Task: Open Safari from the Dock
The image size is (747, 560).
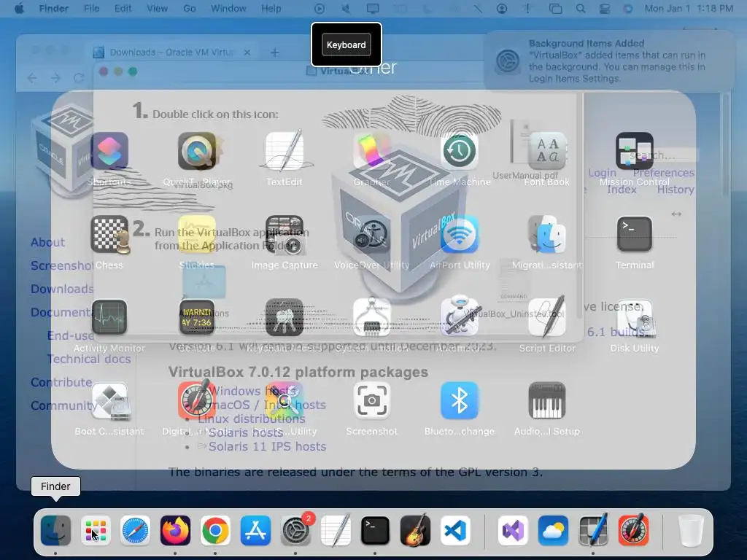Action: [x=135, y=530]
